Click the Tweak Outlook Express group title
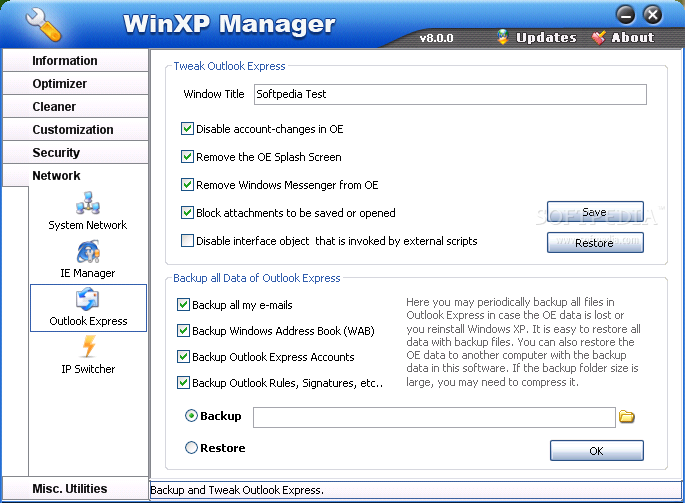The image size is (685, 503). 229,66
